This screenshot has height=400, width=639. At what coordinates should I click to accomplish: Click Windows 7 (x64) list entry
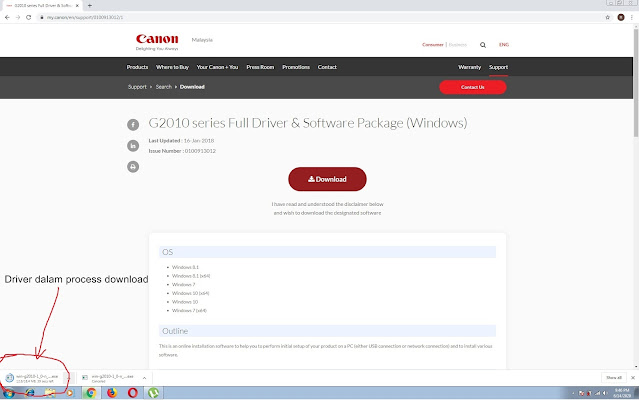pos(189,310)
